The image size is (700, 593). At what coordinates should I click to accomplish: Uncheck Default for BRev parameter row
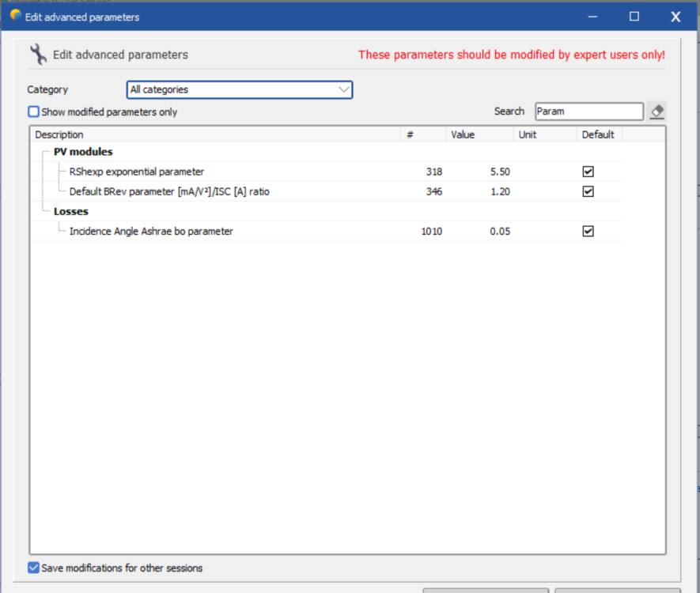coord(588,191)
